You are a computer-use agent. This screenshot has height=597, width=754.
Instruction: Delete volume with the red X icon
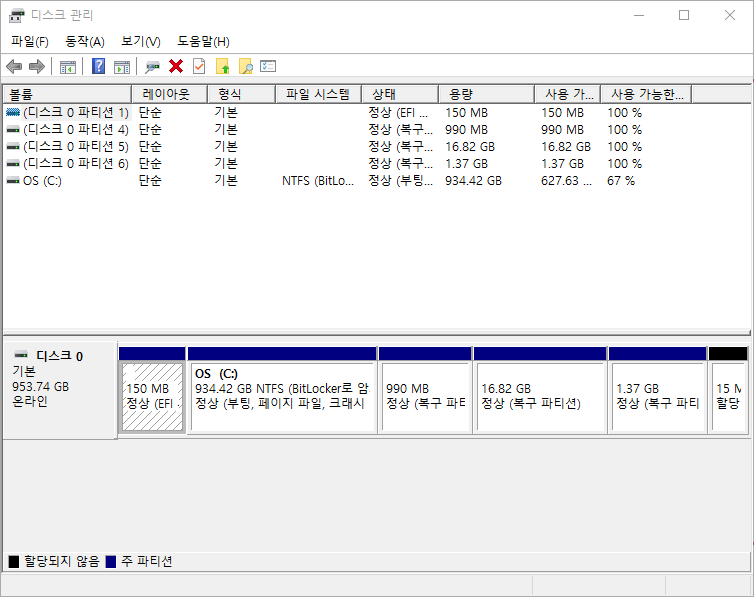176,66
